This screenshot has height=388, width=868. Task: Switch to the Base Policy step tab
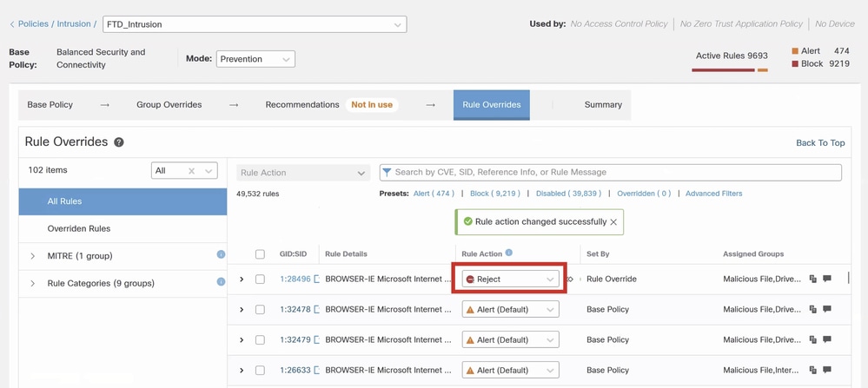coord(50,104)
